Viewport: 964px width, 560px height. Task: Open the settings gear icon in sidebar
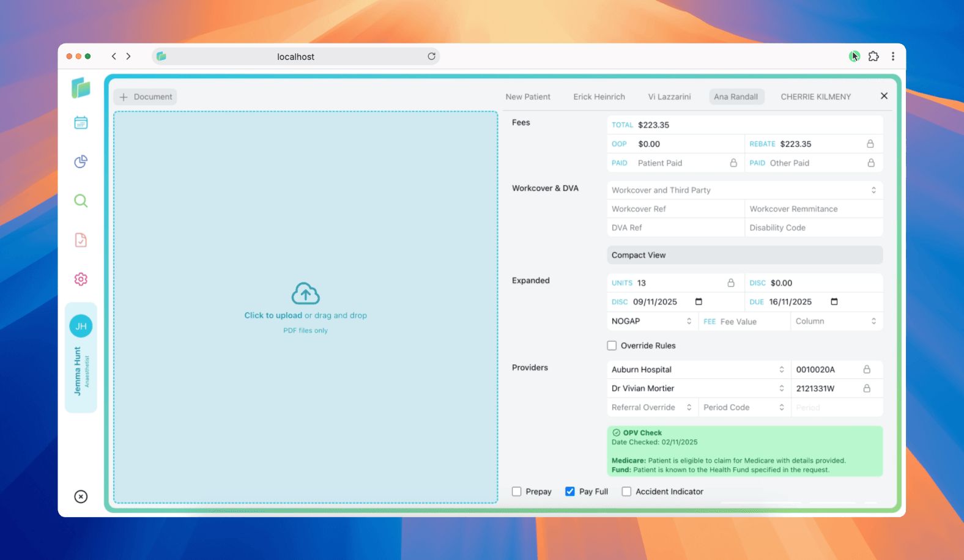click(81, 279)
